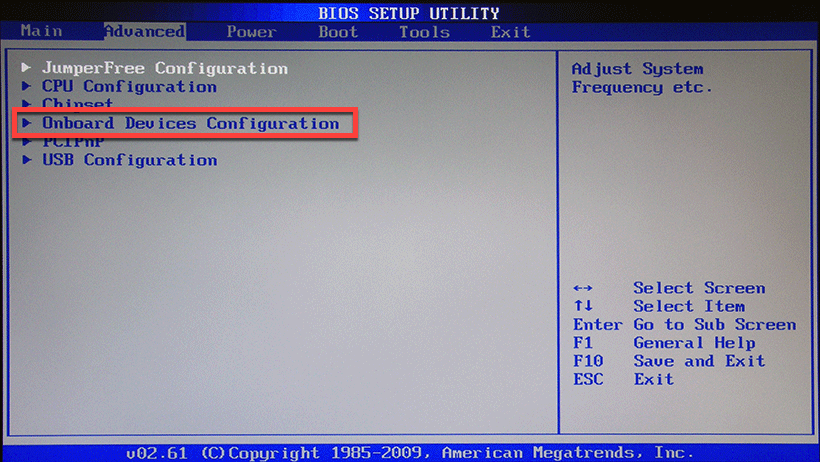Open USB Configuration entry text
The width and height of the screenshot is (820, 462).
point(129,160)
